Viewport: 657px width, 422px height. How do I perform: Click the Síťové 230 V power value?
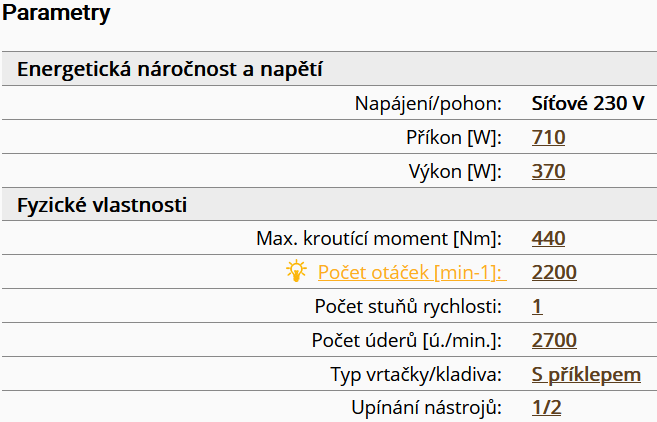coord(588,103)
